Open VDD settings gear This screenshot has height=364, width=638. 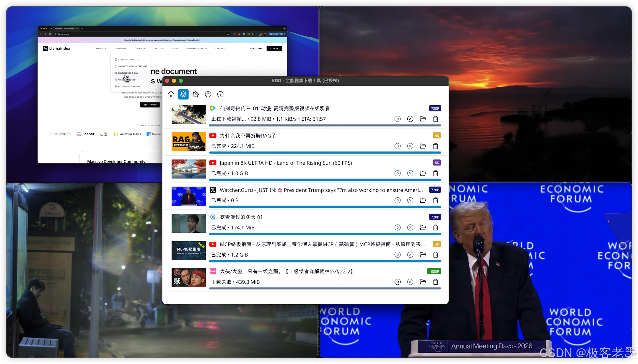[x=196, y=94]
